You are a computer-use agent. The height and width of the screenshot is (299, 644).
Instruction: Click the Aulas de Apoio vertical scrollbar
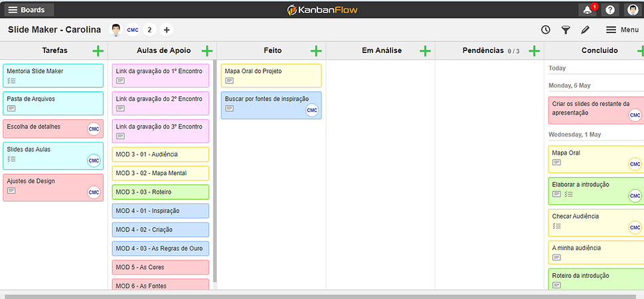[x=215, y=172]
